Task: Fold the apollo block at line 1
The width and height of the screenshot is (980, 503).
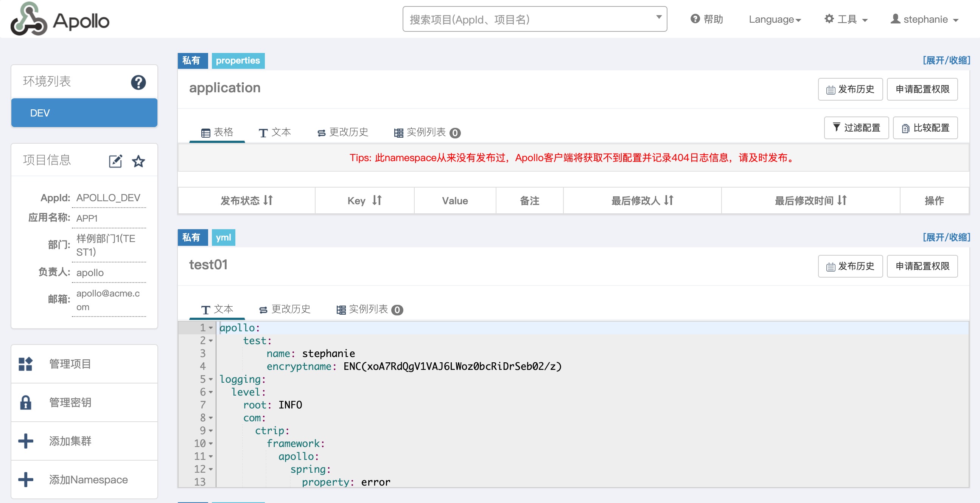Action: click(x=210, y=328)
